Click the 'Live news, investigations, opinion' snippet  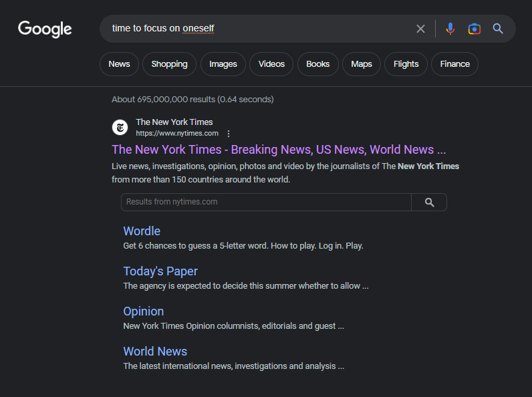click(x=285, y=172)
